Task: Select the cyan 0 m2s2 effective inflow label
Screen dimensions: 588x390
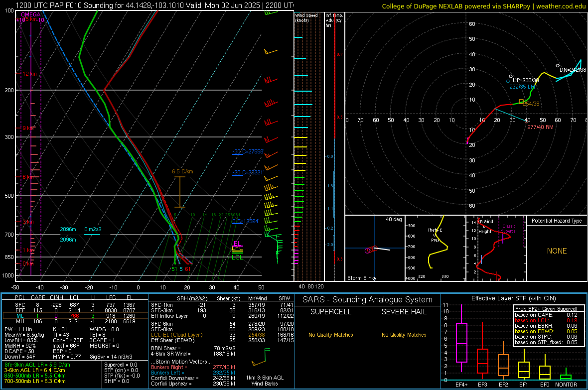Action: click(x=93, y=229)
